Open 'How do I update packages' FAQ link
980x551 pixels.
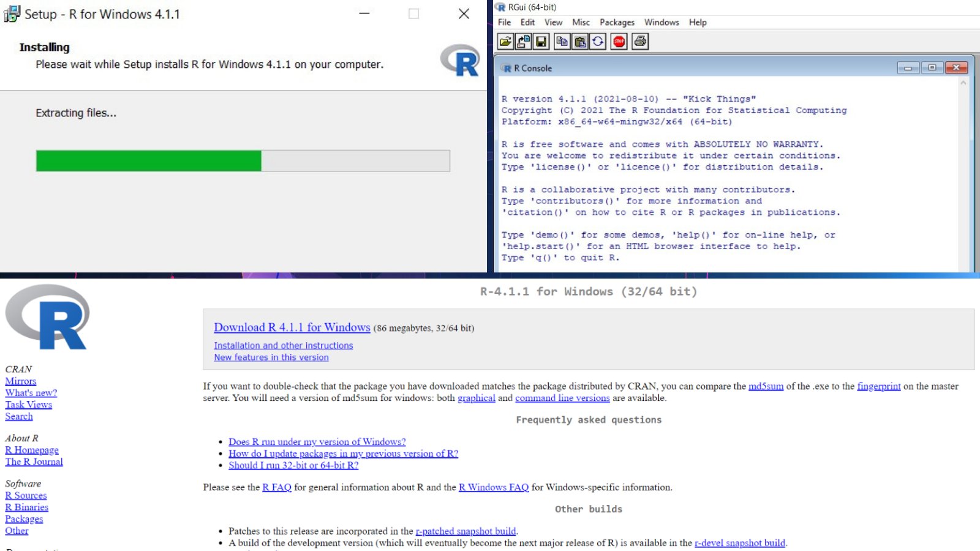(x=344, y=454)
